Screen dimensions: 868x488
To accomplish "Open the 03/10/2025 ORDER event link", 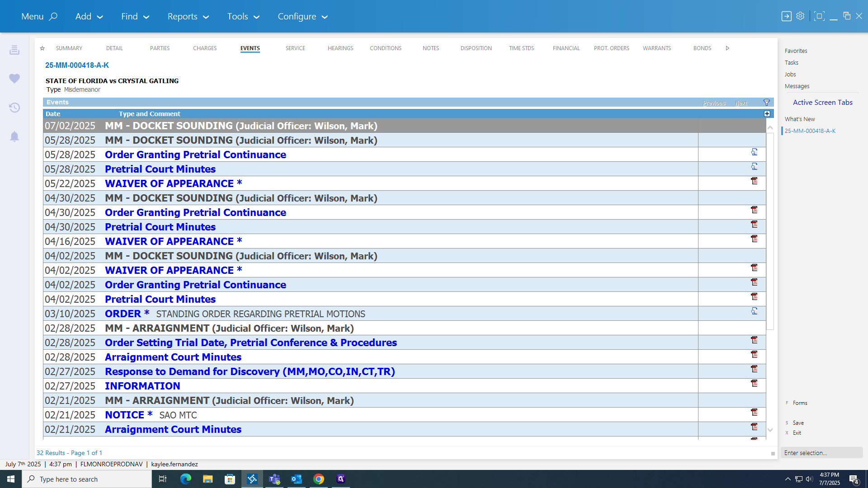I will coord(127,314).
